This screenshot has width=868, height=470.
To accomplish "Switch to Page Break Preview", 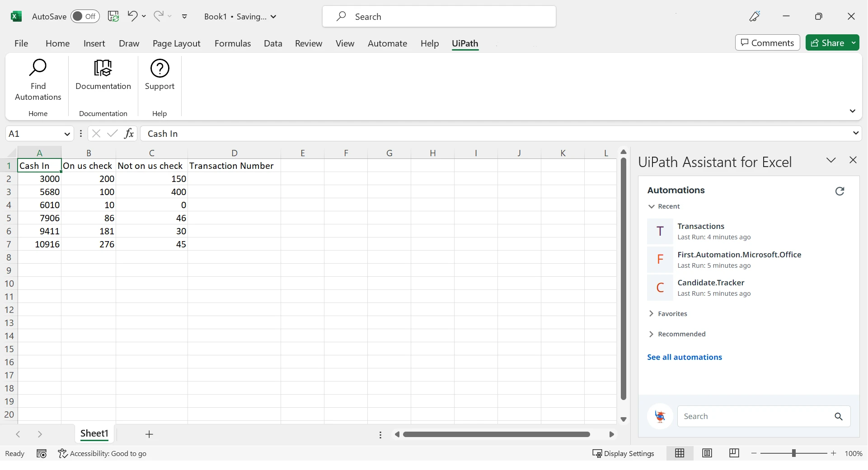I will pyautogui.click(x=734, y=453).
